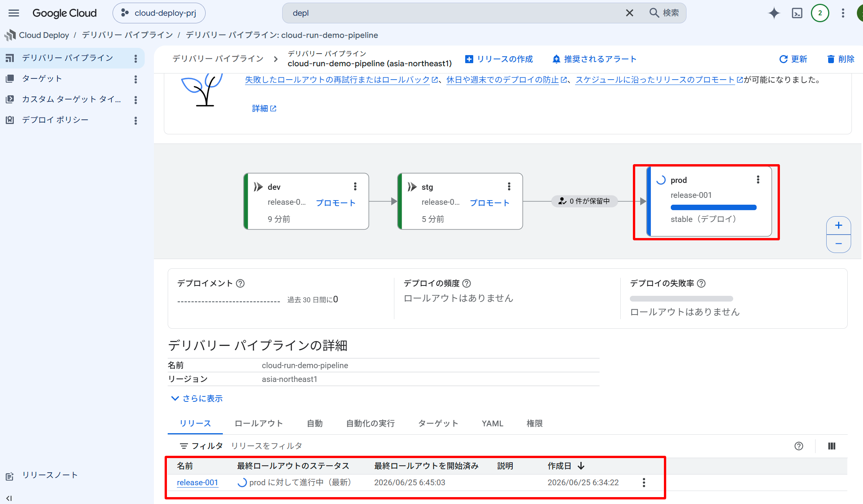
Task: Click the リリースの作成 button
Action: pos(499,59)
